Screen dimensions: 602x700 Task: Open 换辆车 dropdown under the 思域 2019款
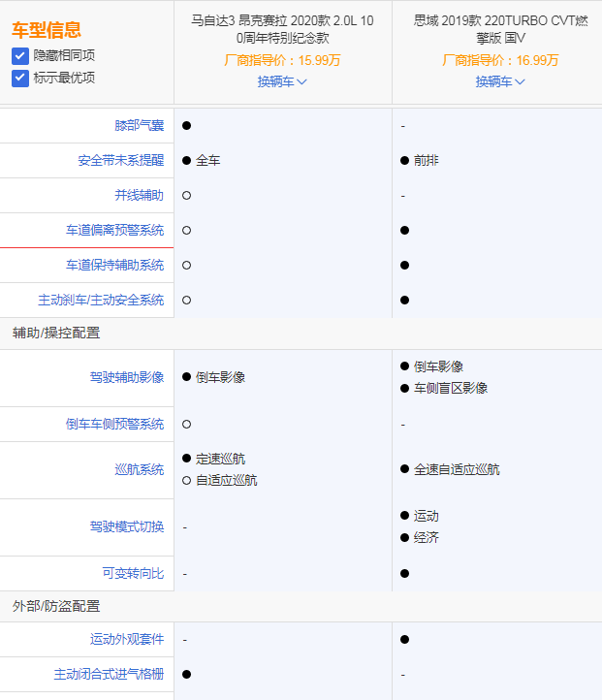click(x=500, y=82)
